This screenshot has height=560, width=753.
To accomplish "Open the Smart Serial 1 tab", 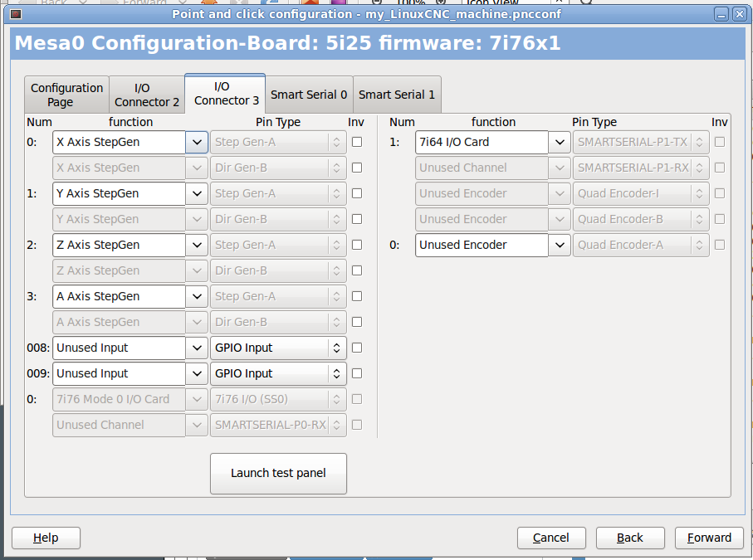I will tap(397, 95).
